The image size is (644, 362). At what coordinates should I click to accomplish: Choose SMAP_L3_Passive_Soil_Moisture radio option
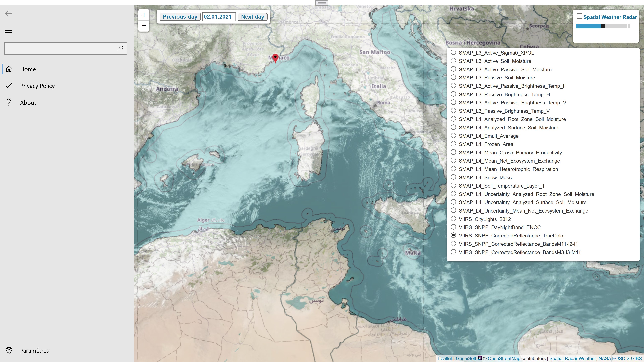(453, 77)
